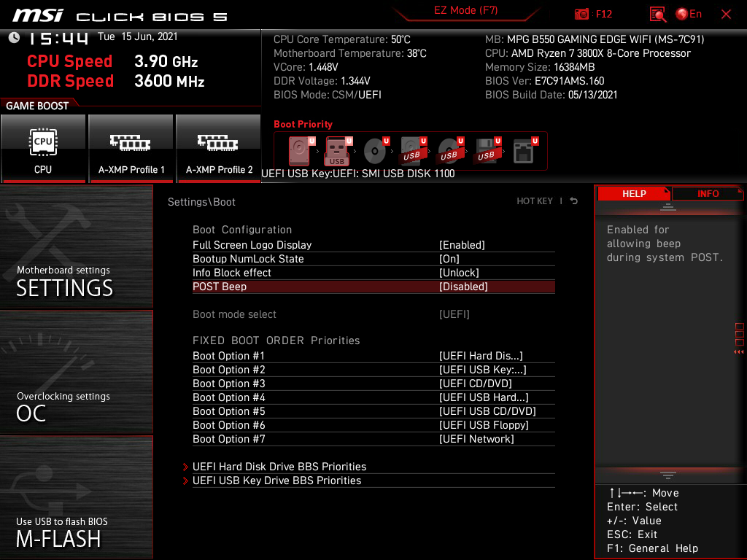
Task: Switch to EZ Mode (F7)
Action: point(465,10)
